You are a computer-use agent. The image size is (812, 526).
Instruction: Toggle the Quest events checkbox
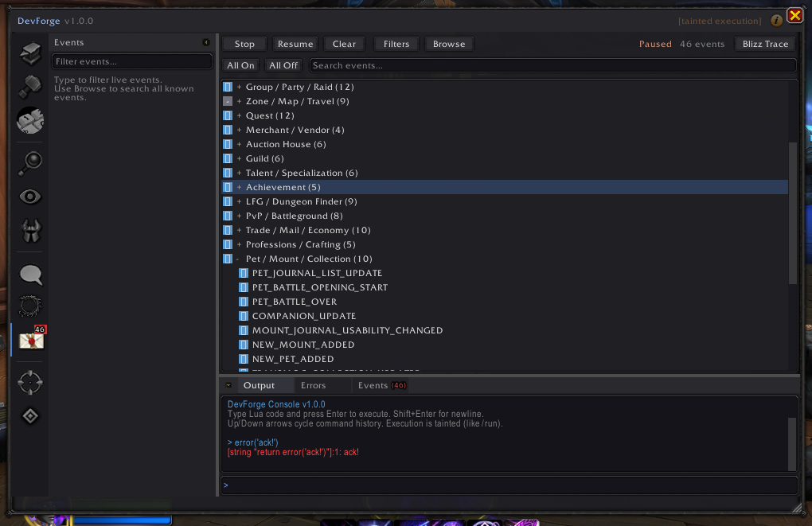click(228, 115)
